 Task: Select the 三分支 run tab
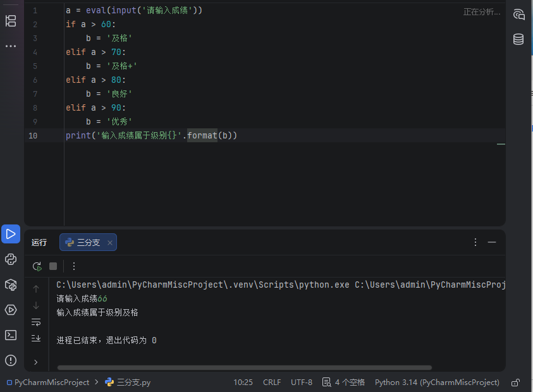point(88,242)
